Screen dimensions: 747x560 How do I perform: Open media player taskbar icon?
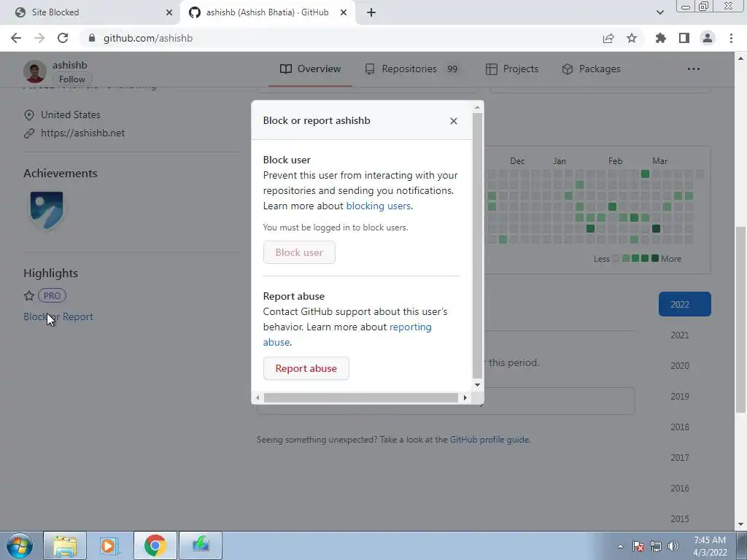pos(109,545)
